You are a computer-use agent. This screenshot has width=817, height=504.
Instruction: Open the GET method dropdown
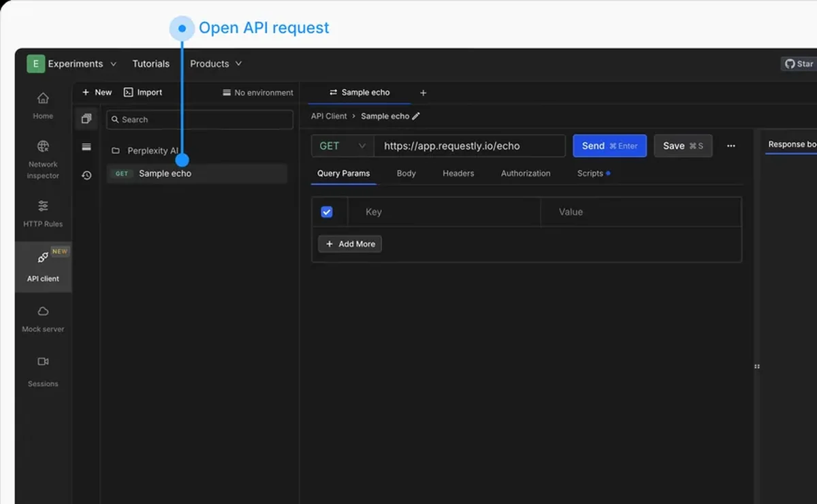click(x=343, y=146)
